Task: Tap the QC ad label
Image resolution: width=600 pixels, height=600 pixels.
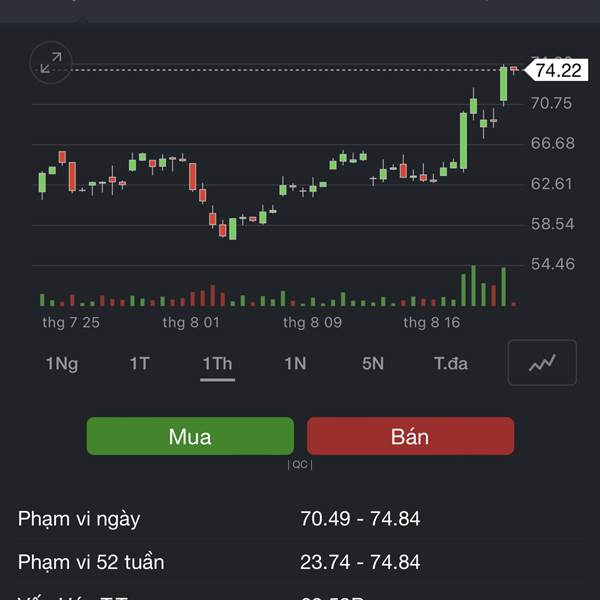Action: [x=300, y=465]
